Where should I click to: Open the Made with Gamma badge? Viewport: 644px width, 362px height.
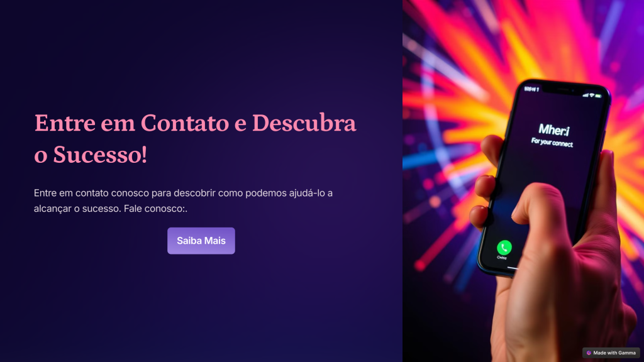(611, 353)
